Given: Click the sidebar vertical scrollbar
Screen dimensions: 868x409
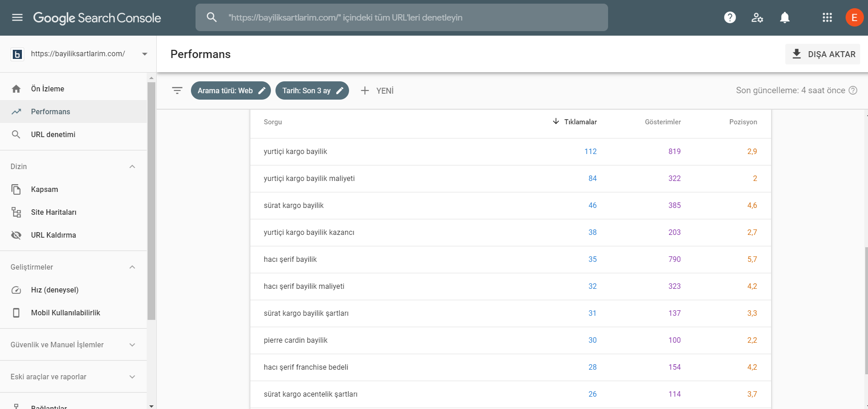Looking at the screenshot, I should (x=152, y=201).
